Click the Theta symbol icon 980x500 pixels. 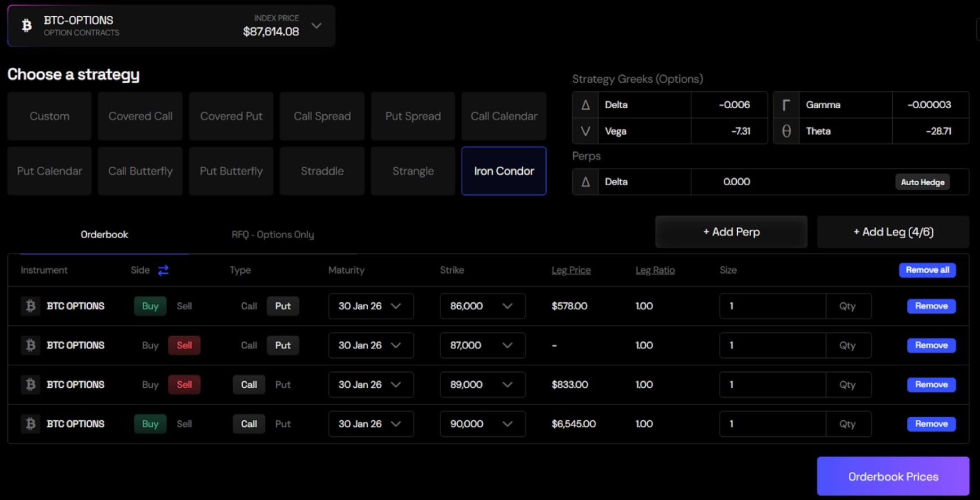tap(786, 131)
